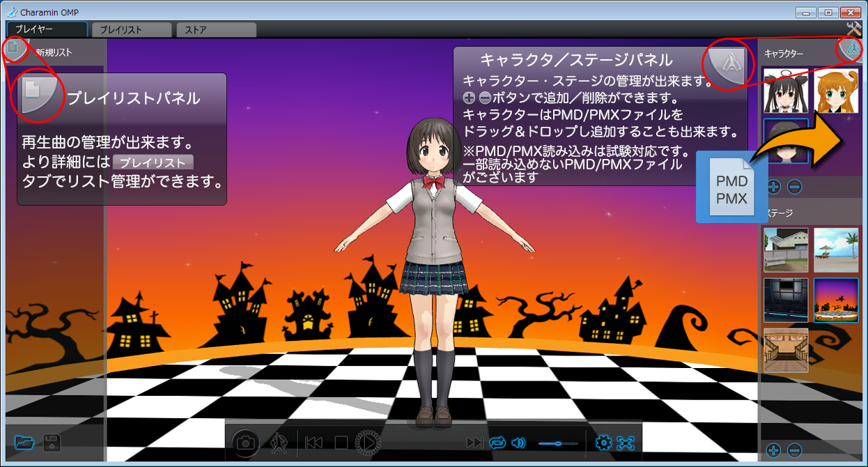This screenshot has width=868, height=467.
Task: Remove stage with minus button
Action: coord(795,450)
